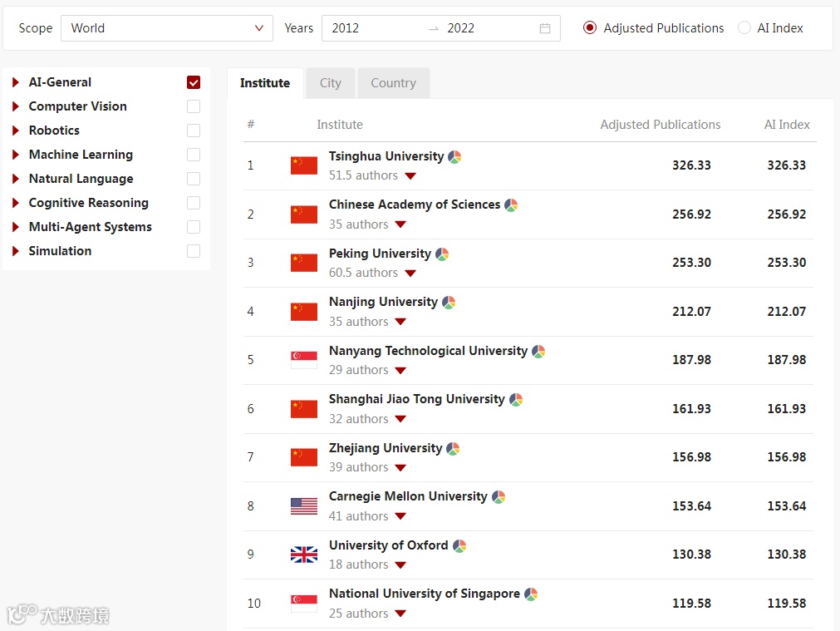Uncheck the AI-General checkbox
The height and width of the screenshot is (631, 840).
point(194,82)
